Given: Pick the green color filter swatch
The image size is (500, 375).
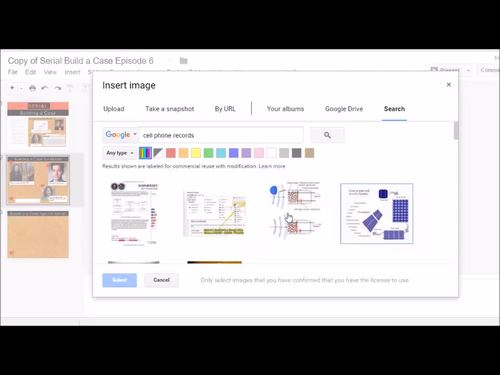Looking at the screenshot, I should [208, 153].
